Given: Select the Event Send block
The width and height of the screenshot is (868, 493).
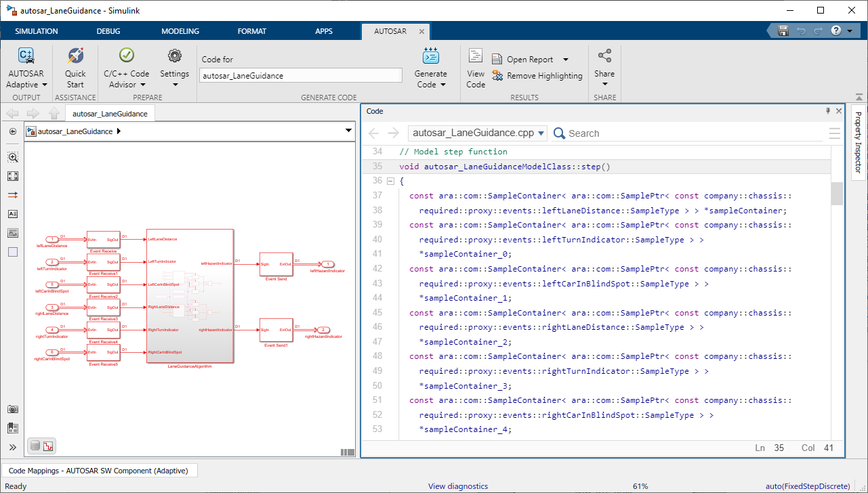Looking at the screenshot, I should pos(276,264).
